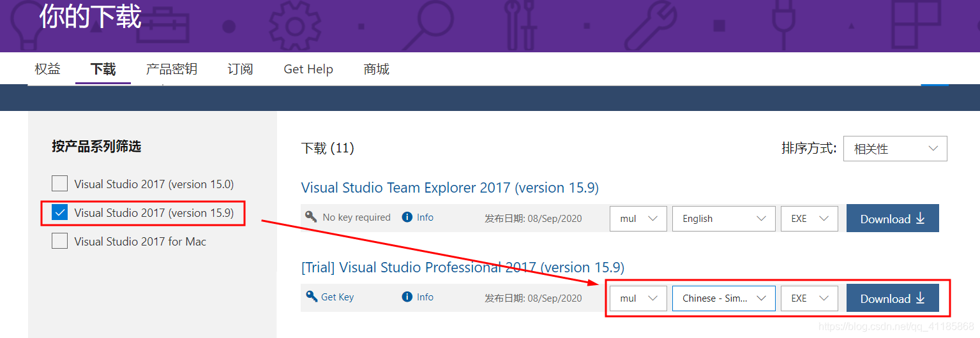Open the 权益 tab
This screenshot has height=338, width=980.
coord(47,69)
